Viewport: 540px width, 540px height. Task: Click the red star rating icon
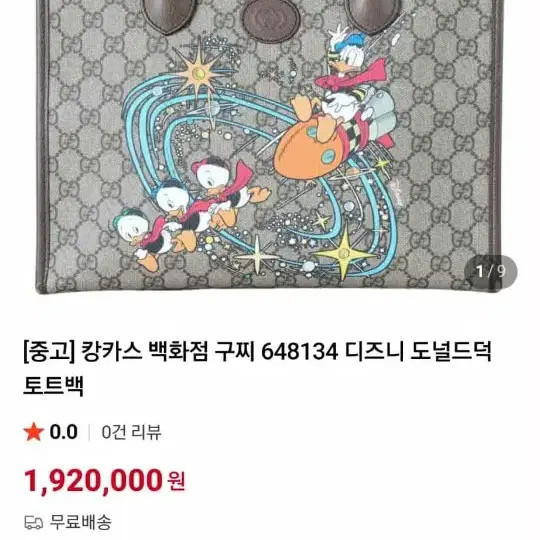pyautogui.click(x=34, y=432)
